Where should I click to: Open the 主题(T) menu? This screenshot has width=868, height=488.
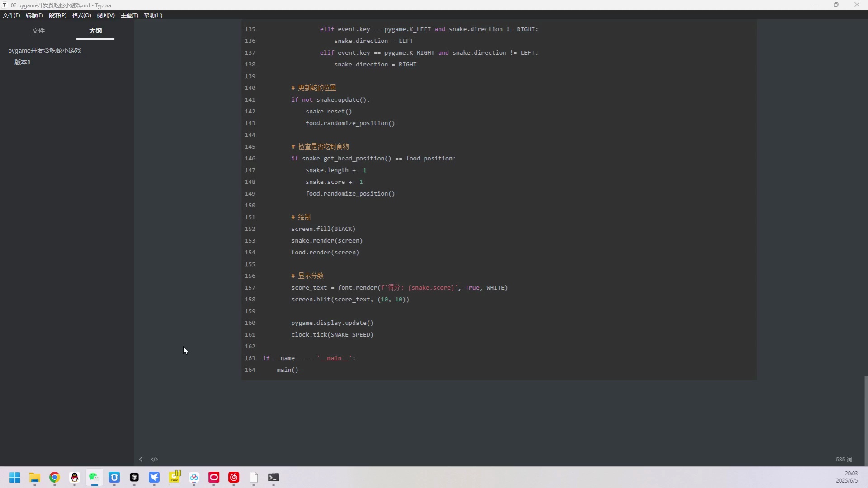(x=129, y=15)
